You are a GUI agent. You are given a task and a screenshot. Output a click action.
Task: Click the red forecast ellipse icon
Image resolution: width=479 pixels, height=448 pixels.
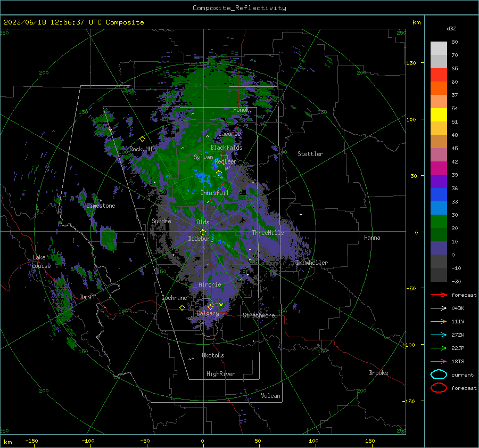(439, 388)
